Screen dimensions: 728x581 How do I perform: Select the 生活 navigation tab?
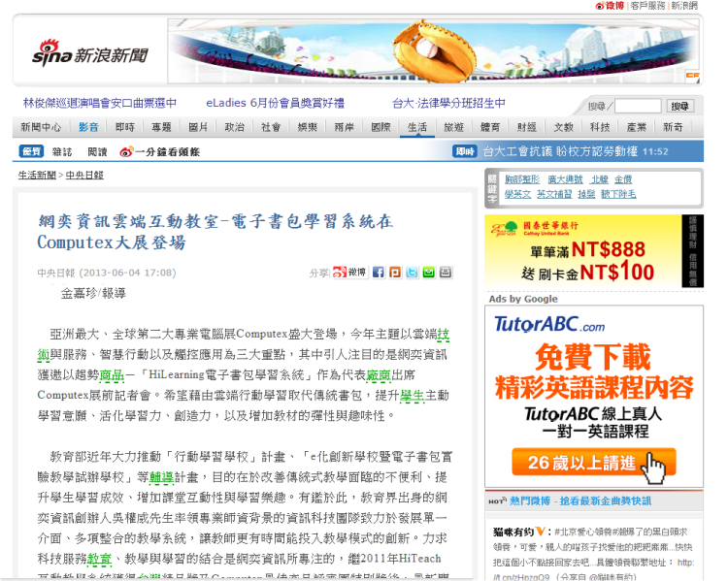pos(417,127)
